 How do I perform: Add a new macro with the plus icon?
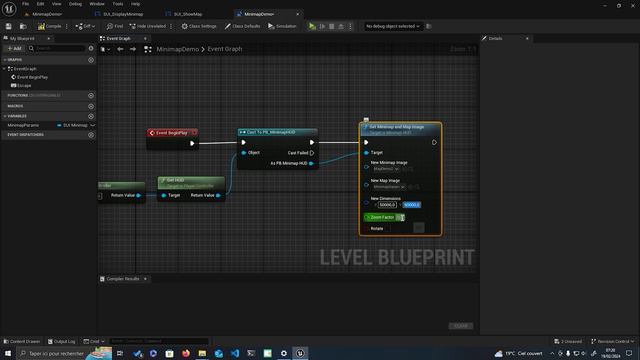pyautogui.click(x=91, y=106)
